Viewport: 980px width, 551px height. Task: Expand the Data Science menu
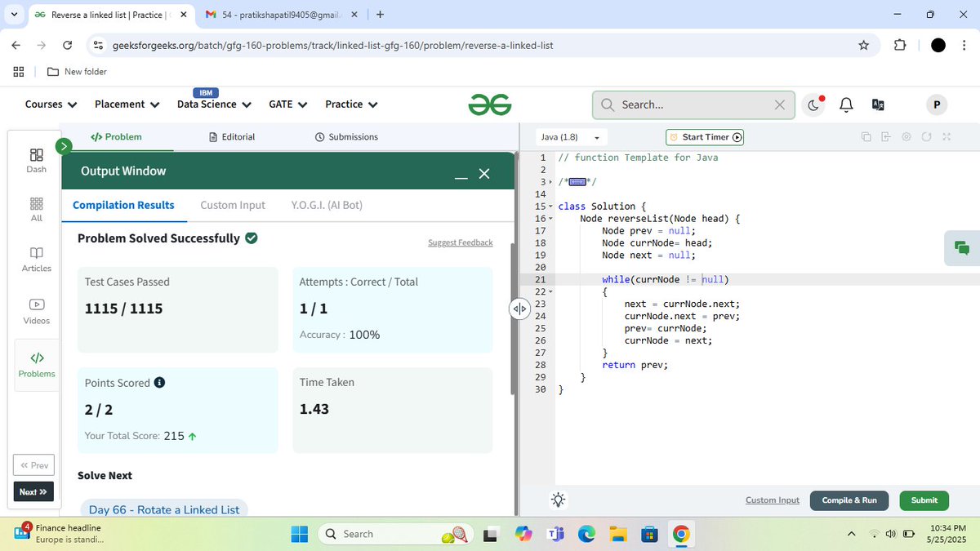click(213, 104)
